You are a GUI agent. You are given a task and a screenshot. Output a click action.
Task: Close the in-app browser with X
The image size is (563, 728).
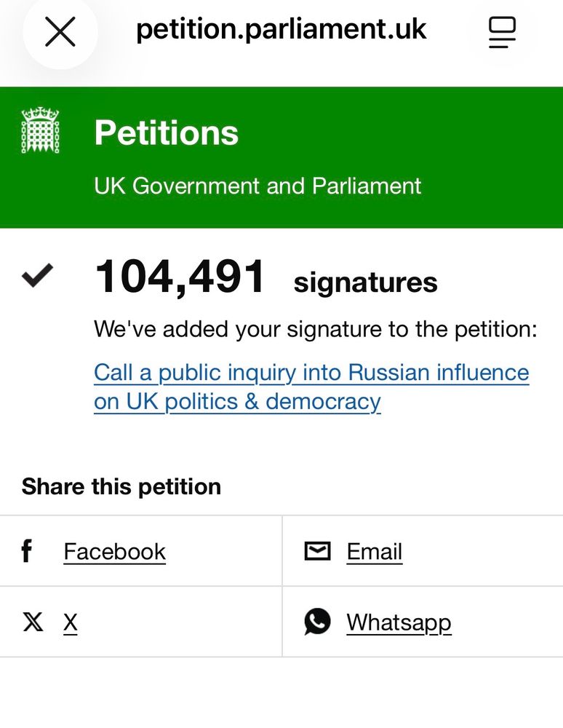tap(60, 32)
